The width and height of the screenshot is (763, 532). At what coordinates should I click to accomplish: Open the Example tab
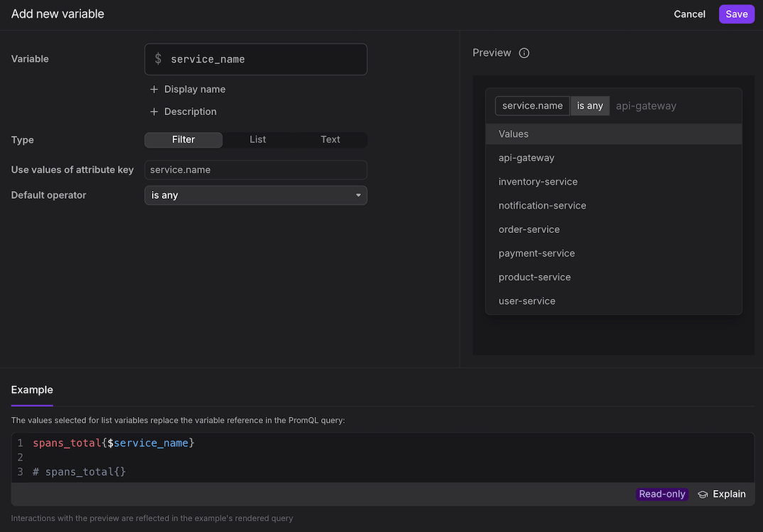pyautogui.click(x=32, y=390)
